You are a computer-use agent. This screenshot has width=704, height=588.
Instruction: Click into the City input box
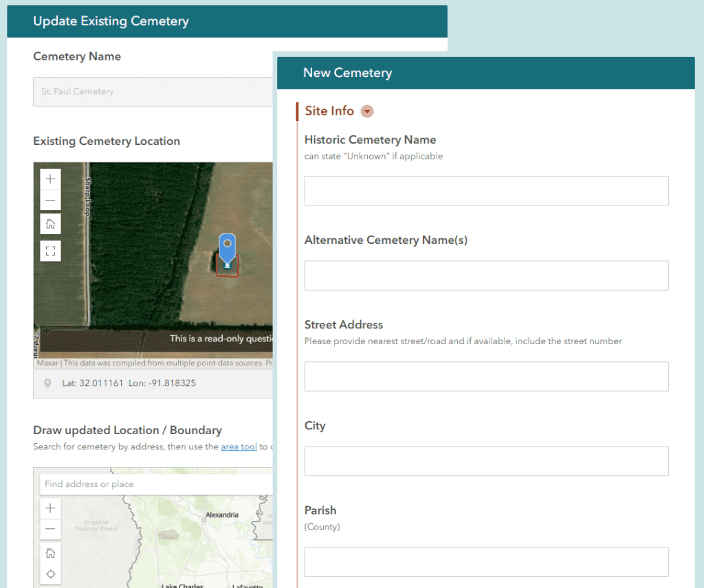coord(486,461)
